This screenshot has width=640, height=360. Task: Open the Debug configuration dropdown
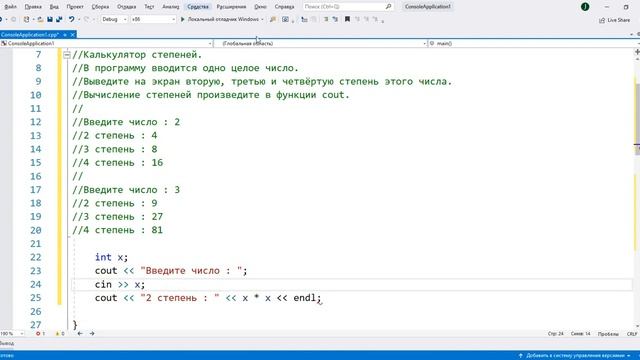[114, 19]
